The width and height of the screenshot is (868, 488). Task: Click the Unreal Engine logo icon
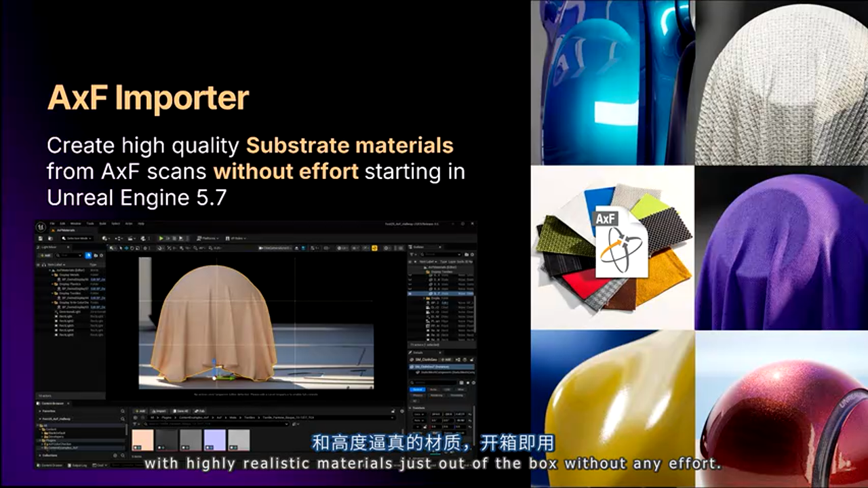(x=42, y=226)
